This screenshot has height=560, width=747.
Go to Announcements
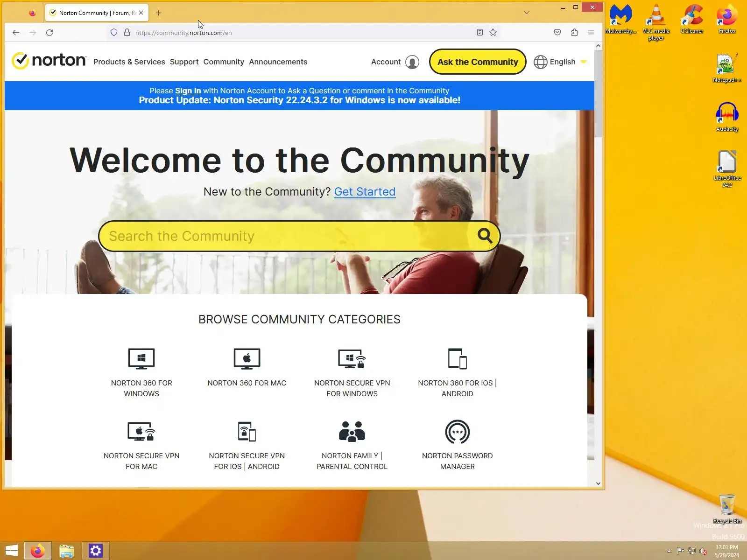[278, 62]
